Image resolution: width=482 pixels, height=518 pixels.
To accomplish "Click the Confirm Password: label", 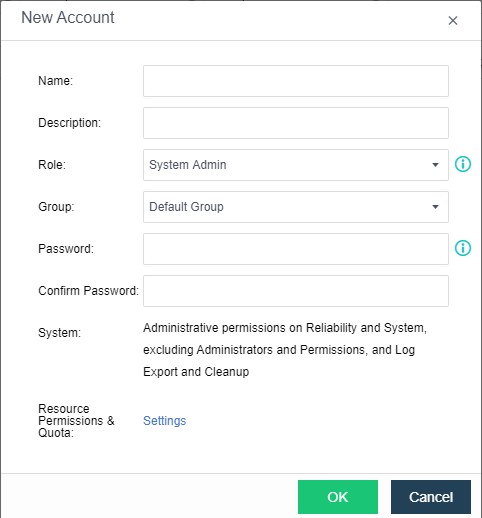I will pyautogui.click(x=88, y=291).
